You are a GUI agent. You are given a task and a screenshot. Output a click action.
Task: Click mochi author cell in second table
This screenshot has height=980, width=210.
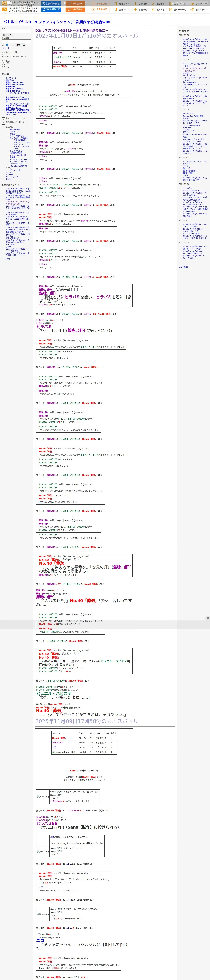[x=83, y=748]
